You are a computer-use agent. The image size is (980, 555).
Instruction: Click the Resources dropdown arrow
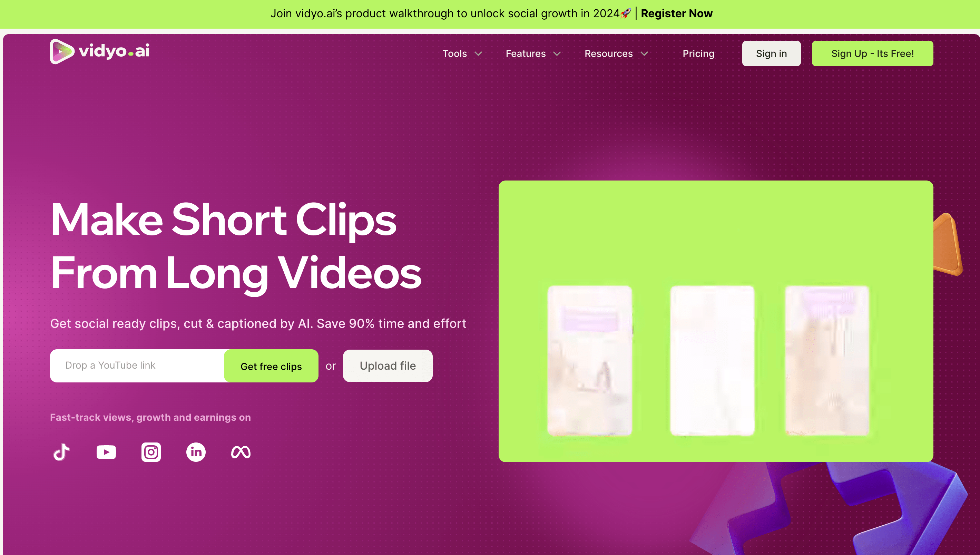tap(644, 53)
